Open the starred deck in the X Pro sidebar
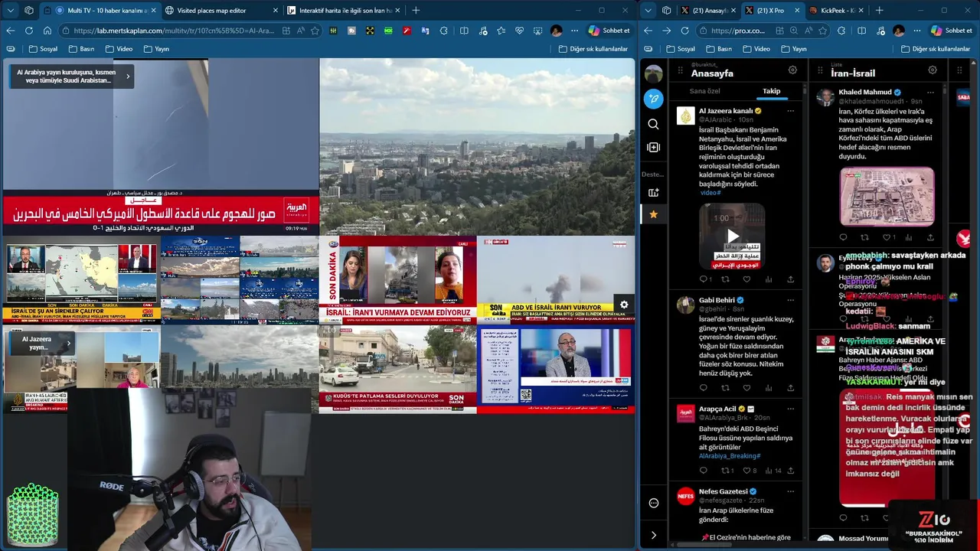 point(653,214)
